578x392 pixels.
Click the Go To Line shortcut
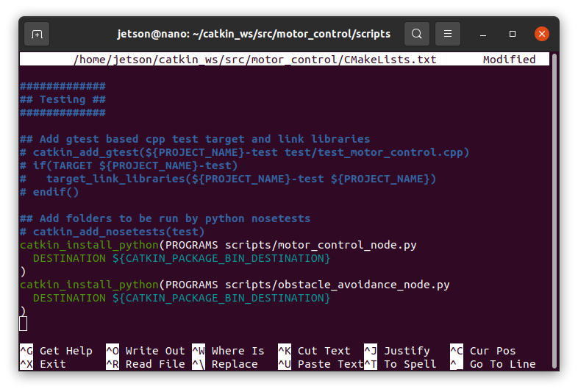click(x=493, y=364)
